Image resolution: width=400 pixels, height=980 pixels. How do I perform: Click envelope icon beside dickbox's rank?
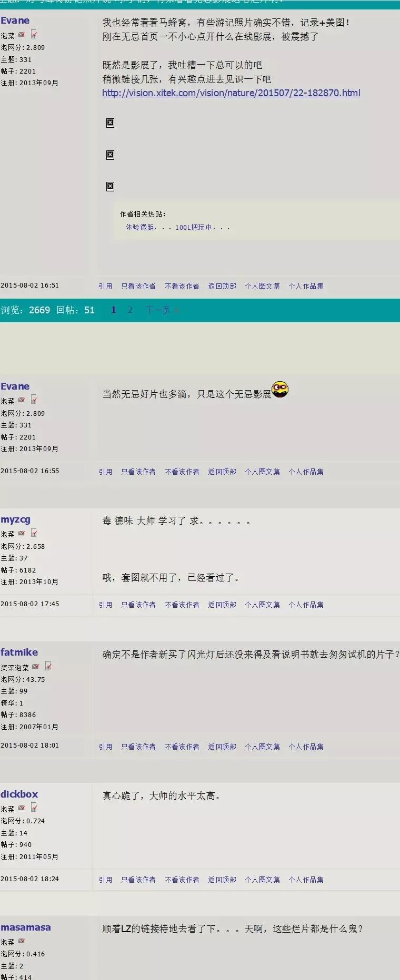pos(22,808)
